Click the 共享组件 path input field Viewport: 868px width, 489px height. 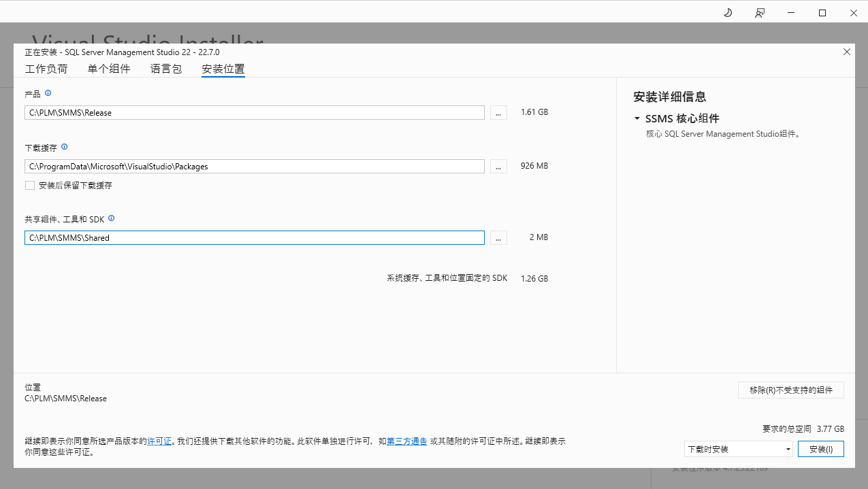click(255, 237)
